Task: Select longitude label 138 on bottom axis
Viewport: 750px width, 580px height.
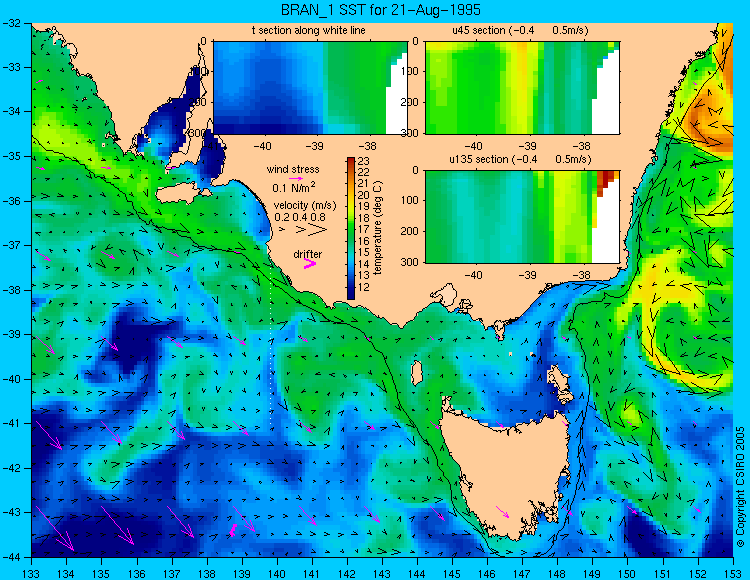Action: pyautogui.click(x=207, y=573)
